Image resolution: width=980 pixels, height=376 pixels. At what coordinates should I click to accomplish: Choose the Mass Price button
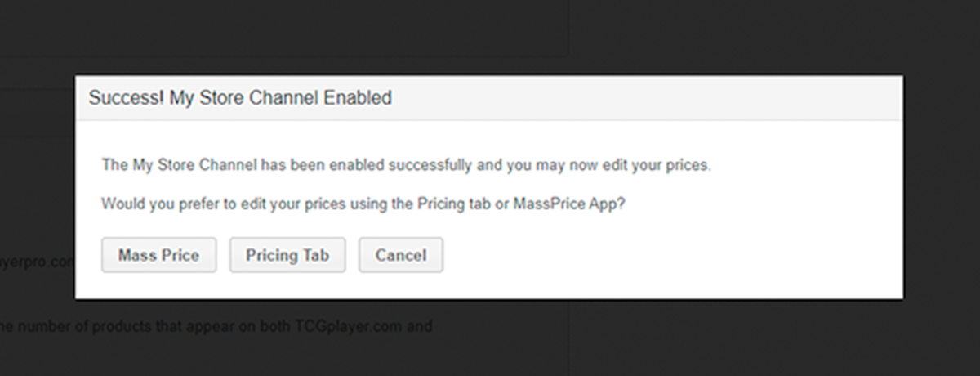click(x=158, y=255)
